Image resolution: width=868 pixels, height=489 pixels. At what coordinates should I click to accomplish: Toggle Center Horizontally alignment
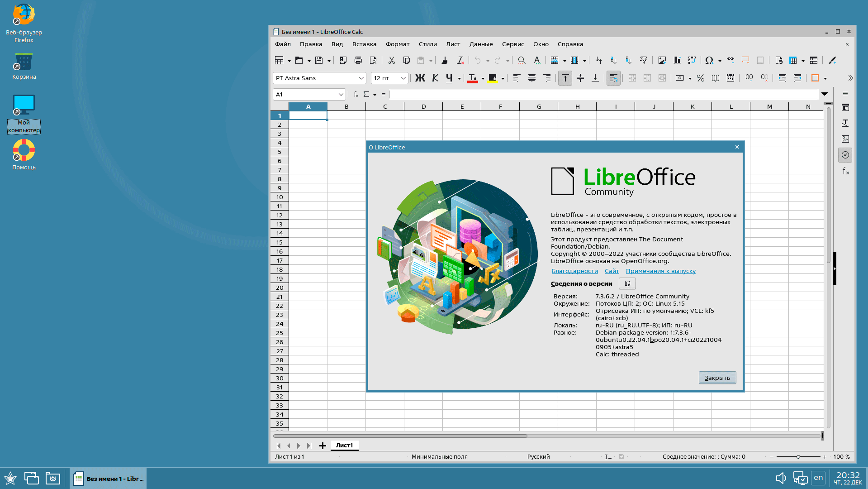[x=532, y=78]
